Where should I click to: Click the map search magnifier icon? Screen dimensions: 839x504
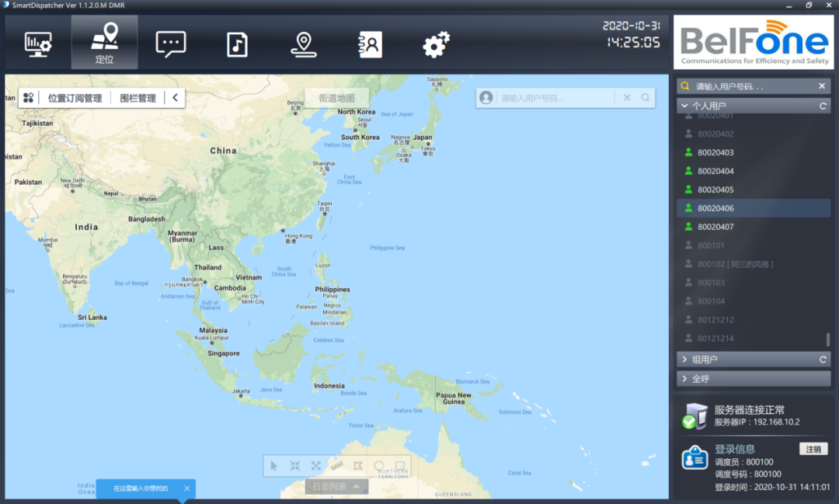646,97
